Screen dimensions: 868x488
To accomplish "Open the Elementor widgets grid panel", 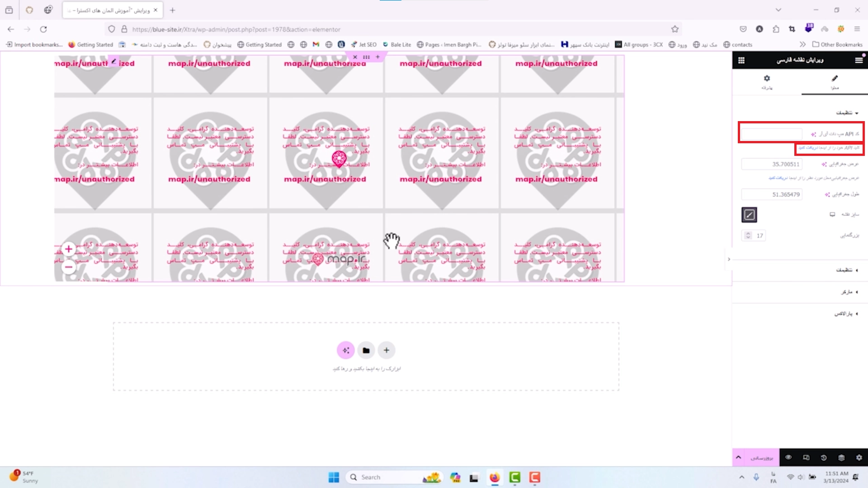I will click(741, 60).
